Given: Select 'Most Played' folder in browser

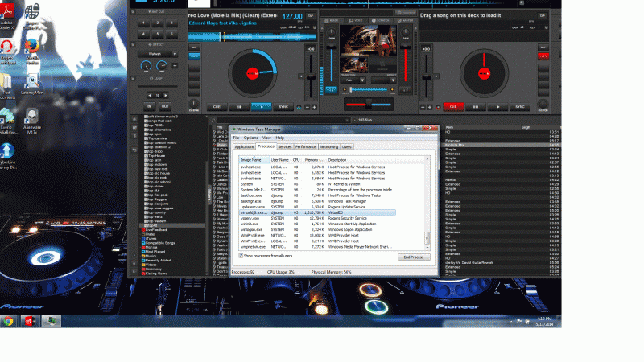Looking at the screenshot, I should coord(153,252).
